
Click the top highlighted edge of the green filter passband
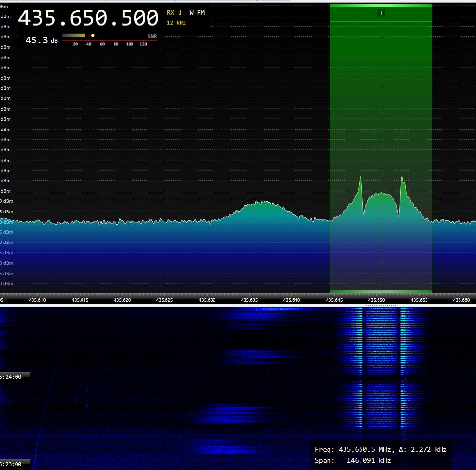381,6
